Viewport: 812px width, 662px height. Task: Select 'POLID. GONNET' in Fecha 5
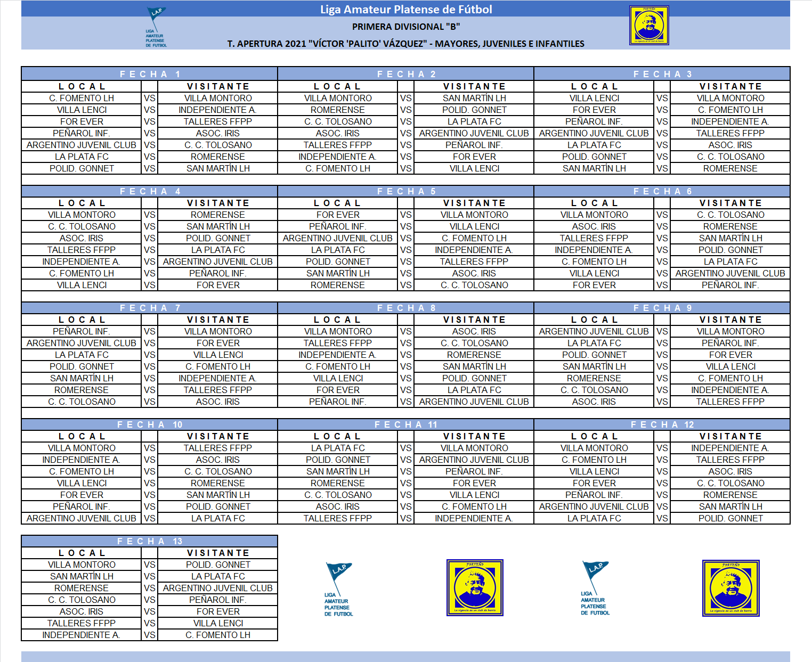coord(338,261)
